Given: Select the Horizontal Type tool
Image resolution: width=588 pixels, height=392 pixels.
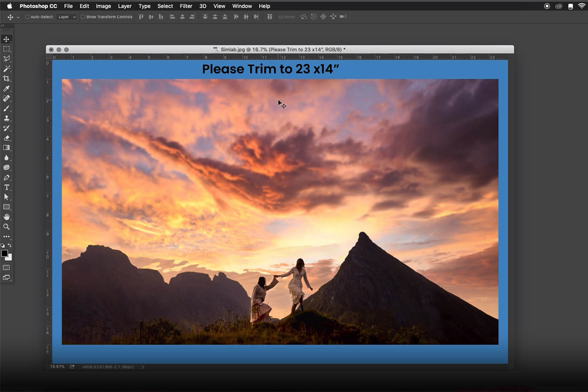Looking at the screenshot, I should tap(6, 187).
